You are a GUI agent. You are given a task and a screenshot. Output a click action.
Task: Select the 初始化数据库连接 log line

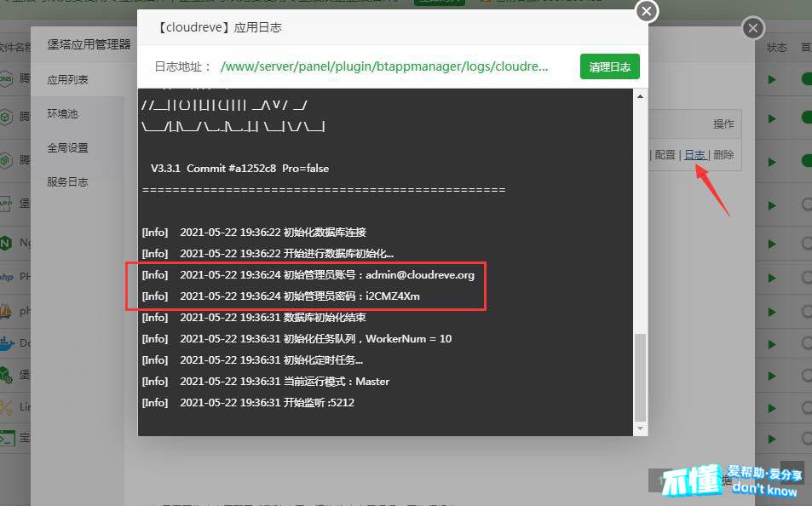pyautogui.click(x=254, y=233)
